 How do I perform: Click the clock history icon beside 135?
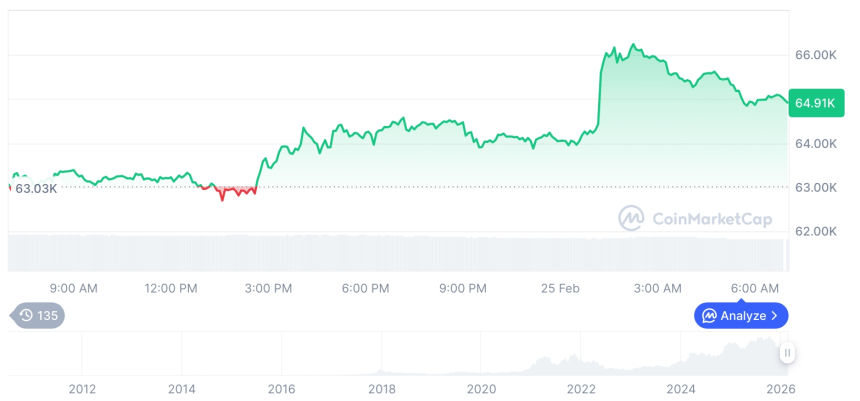pyautogui.click(x=26, y=316)
